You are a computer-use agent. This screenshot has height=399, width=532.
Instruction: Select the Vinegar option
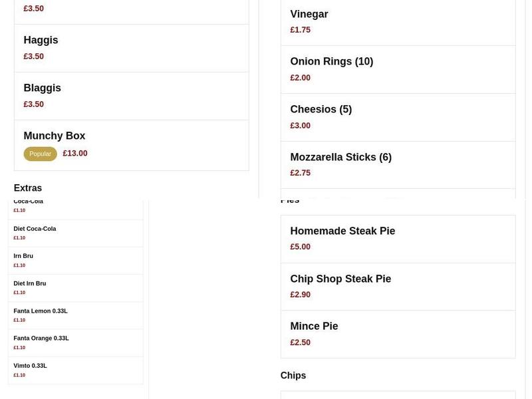pos(309,13)
